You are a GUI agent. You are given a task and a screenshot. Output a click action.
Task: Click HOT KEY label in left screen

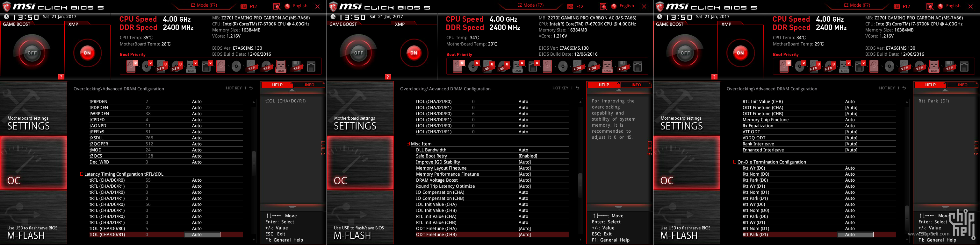click(234, 88)
